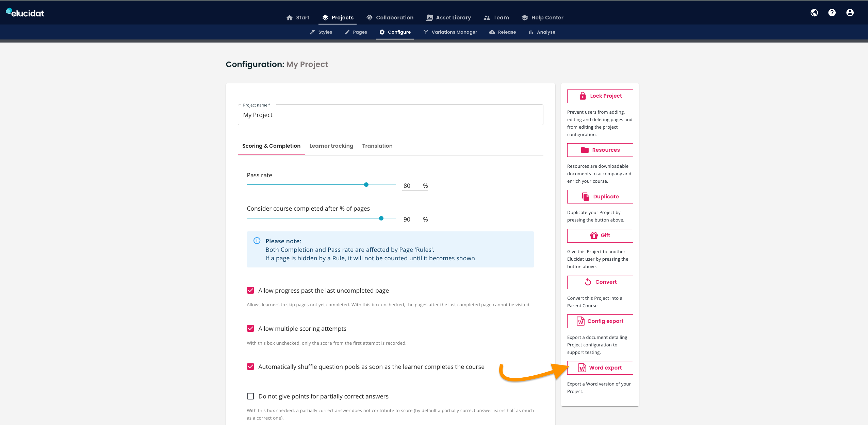
Task: Click the 'Pass rate' label
Action: point(259,175)
